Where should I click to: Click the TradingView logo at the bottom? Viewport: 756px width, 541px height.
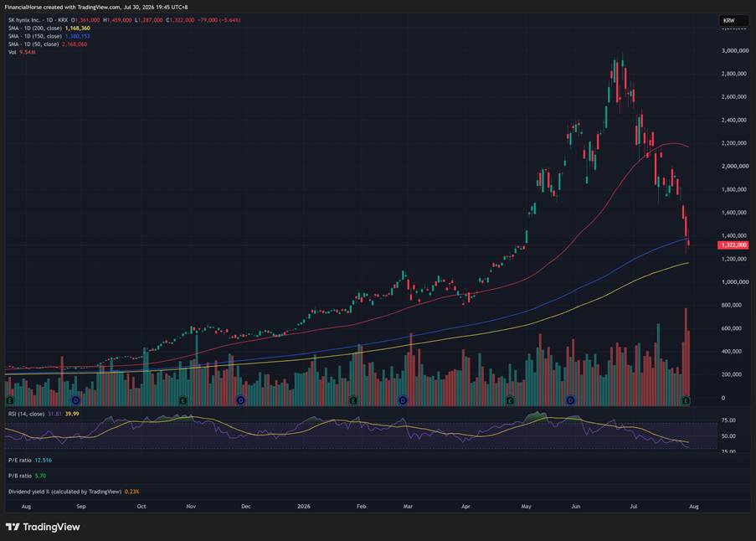(x=43, y=527)
